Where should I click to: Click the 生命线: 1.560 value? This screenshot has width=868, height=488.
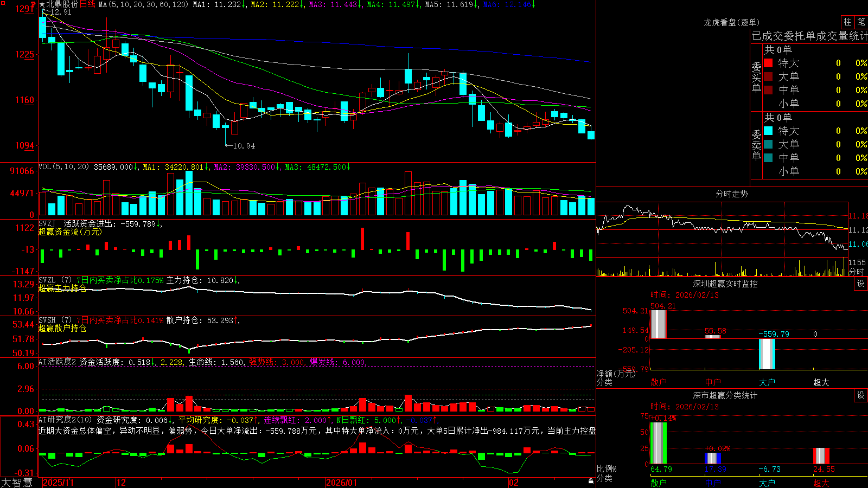(216, 362)
